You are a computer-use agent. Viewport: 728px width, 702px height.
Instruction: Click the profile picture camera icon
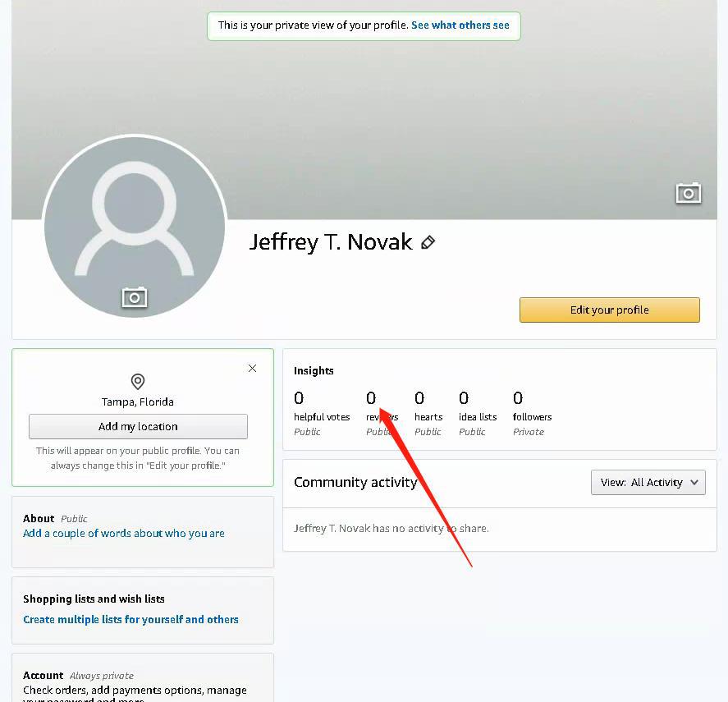click(134, 297)
